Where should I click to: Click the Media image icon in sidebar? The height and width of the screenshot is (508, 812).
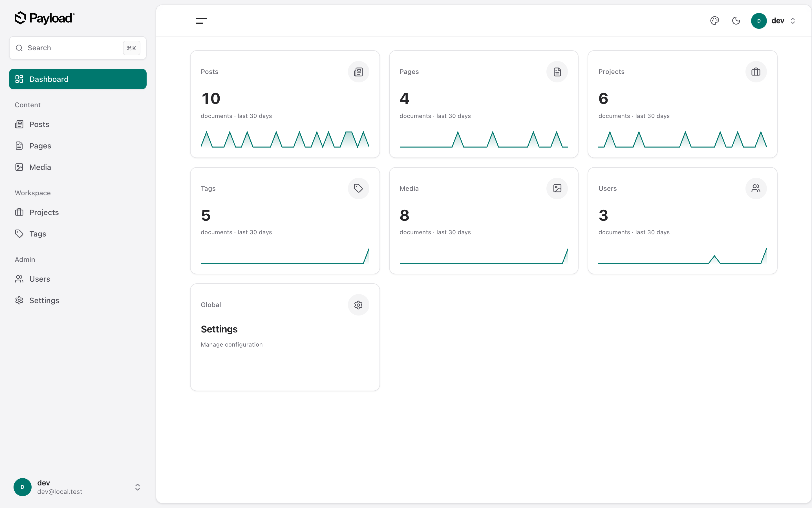pyautogui.click(x=19, y=167)
